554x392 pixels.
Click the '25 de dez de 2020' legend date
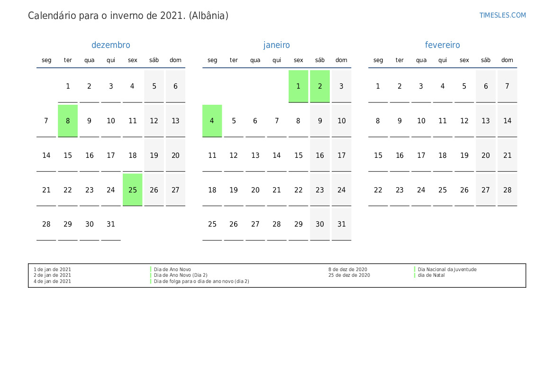click(x=349, y=275)
